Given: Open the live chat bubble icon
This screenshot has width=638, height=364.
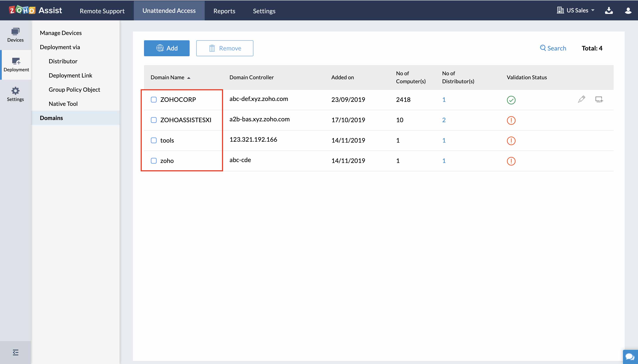Looking at the screenshot, I should (630, 357).
